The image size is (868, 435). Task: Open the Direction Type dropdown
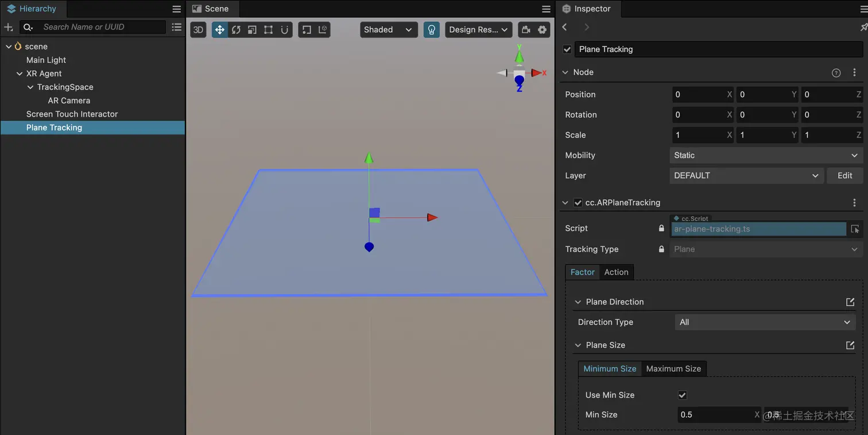pos(765,322)
